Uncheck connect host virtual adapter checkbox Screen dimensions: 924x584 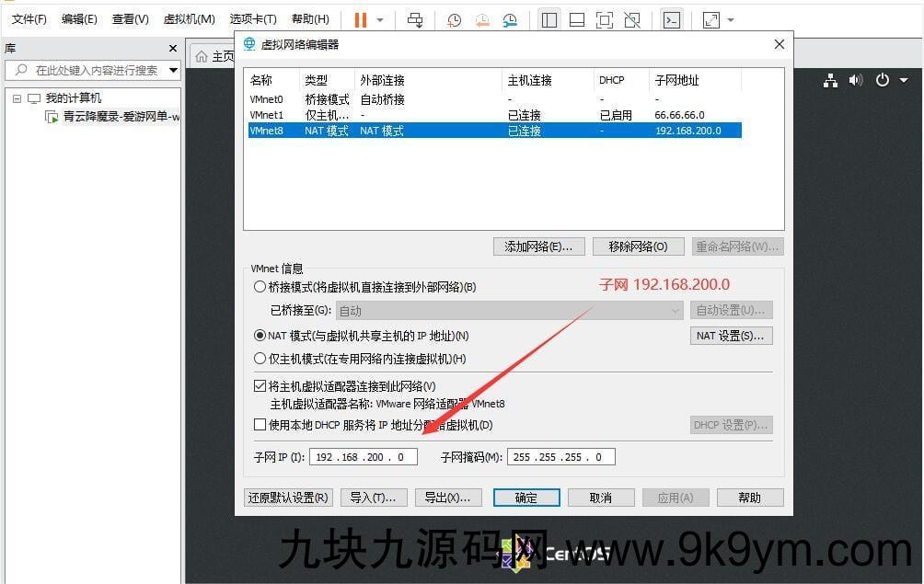point(260,386)
